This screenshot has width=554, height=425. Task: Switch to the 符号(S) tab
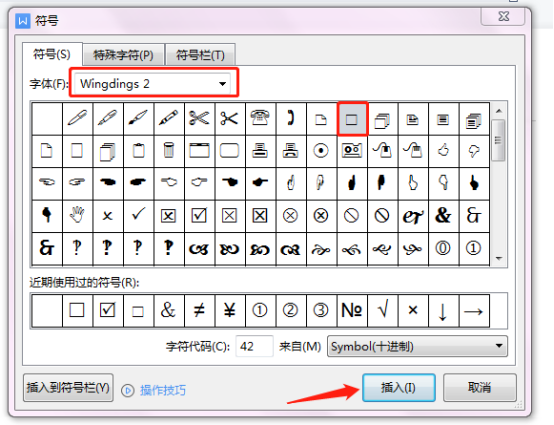[x=52, y=54]
